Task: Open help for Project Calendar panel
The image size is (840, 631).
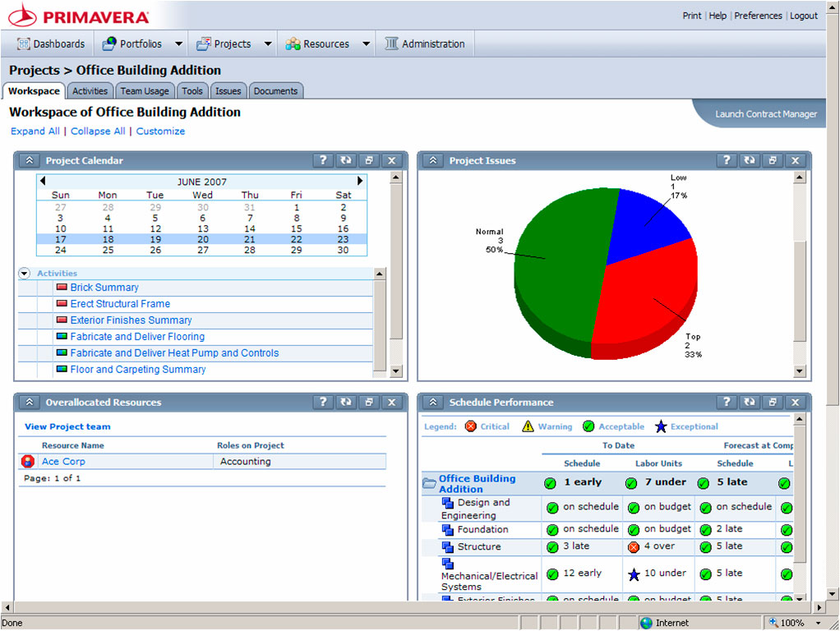Action: (322, 160)
